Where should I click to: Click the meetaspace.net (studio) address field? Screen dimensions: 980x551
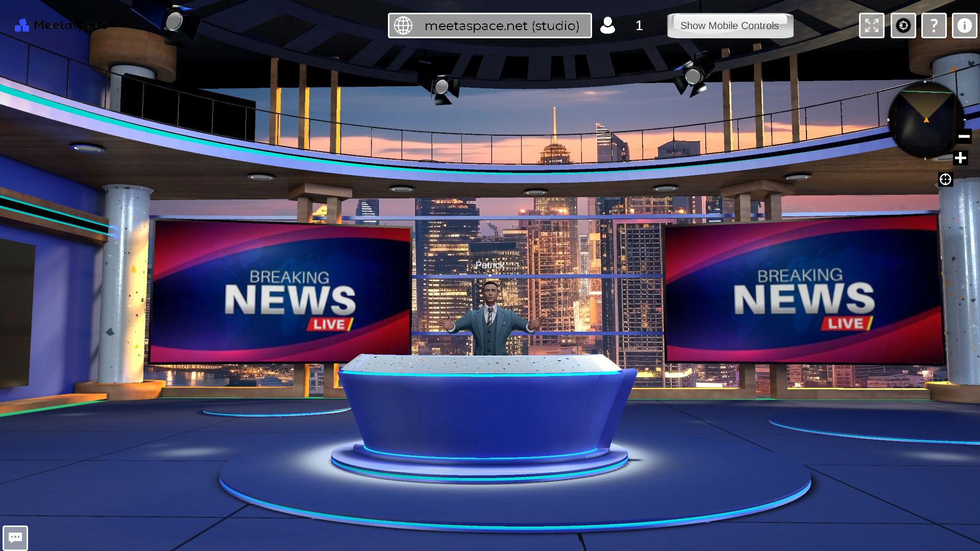tap(503, 25)
